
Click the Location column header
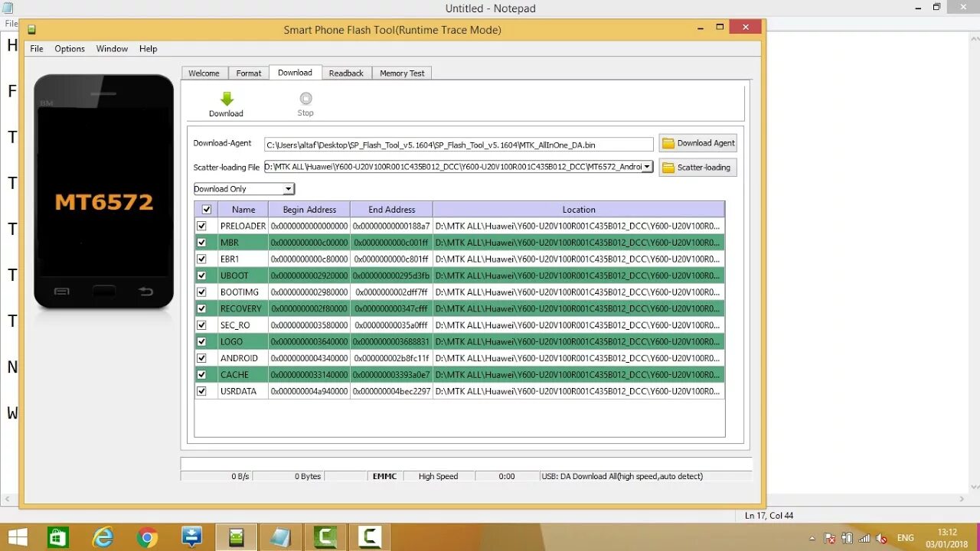click(x=579, y=210)
